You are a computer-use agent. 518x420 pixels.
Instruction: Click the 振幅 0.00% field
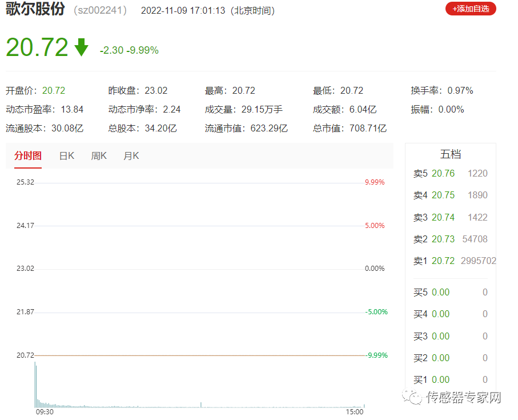pyautogui.click(x=437, y=109)
